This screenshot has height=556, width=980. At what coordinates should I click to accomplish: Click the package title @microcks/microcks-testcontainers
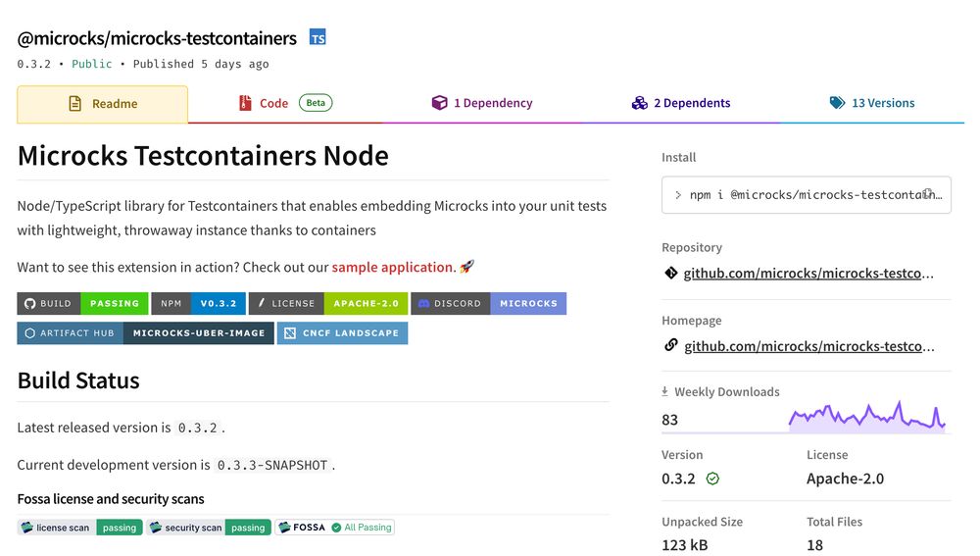[157, 39]
